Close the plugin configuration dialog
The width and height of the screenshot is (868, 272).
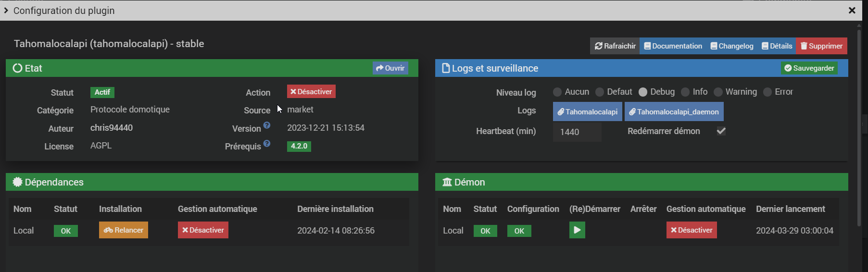852,10
